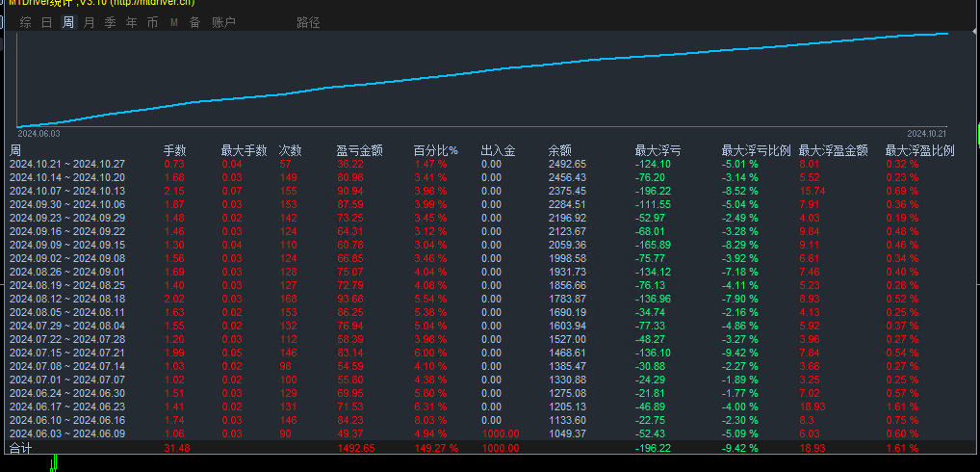Select week row 2024.07.01 ~ 2024.07.07
This screenshot has height=472, width=980.
coord(490,380)
